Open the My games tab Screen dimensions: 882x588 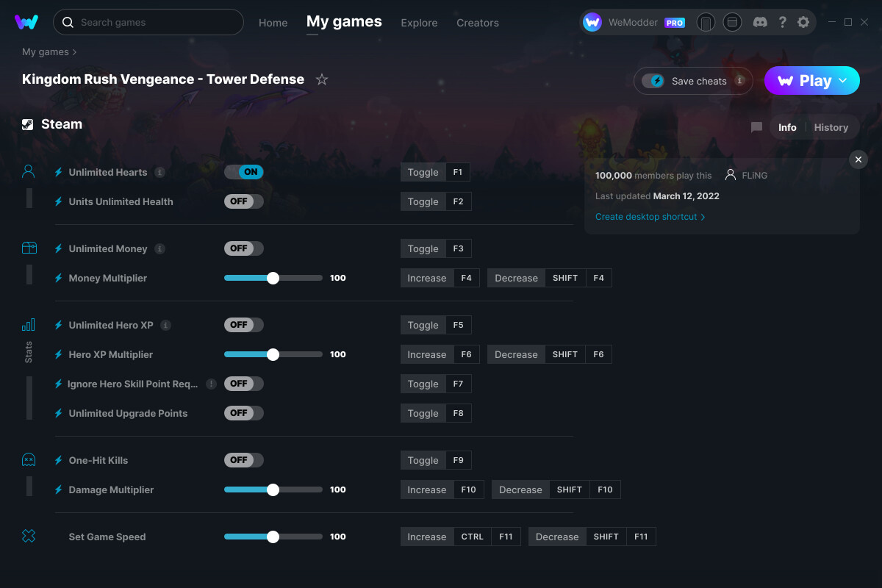tap(344, 22)
